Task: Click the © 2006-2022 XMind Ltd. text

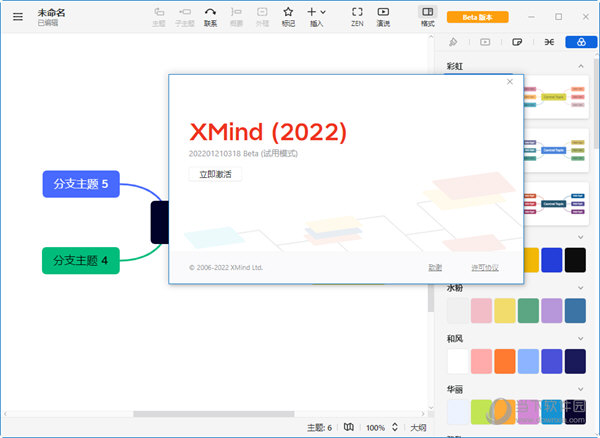Action: 226,267
